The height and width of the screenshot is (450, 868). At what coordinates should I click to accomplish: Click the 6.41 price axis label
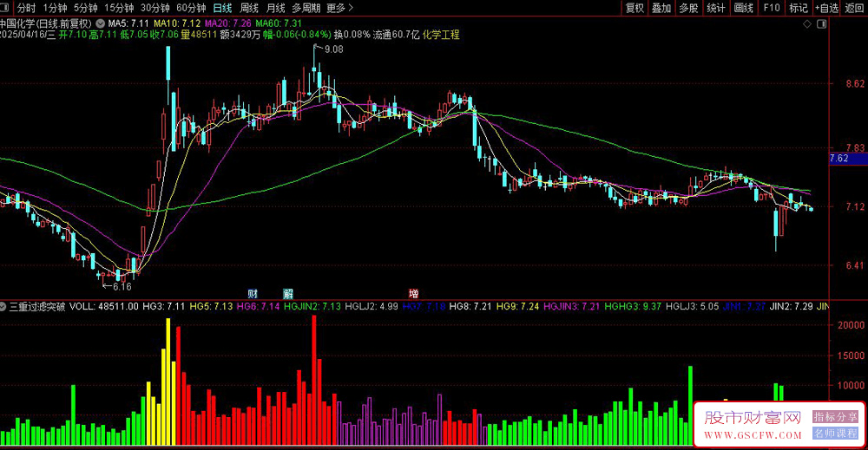click(855, 265)
